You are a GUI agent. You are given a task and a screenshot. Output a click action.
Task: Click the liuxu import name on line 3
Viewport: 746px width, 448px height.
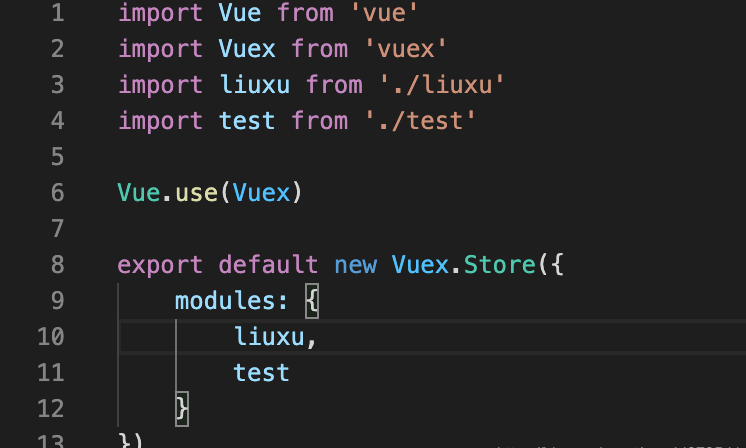[x=254, y=85]
